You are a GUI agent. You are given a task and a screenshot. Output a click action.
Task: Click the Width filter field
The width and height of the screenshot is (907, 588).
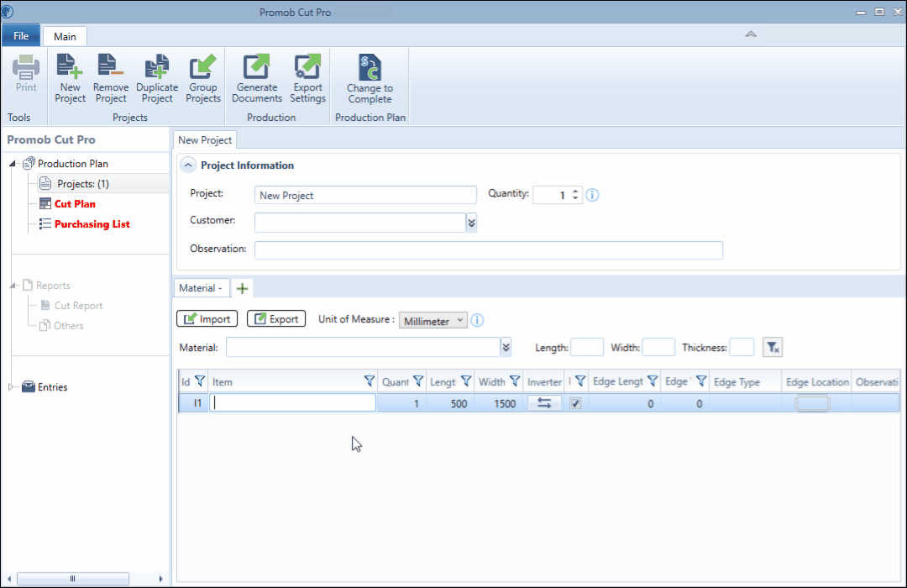[x=658, y=347]
